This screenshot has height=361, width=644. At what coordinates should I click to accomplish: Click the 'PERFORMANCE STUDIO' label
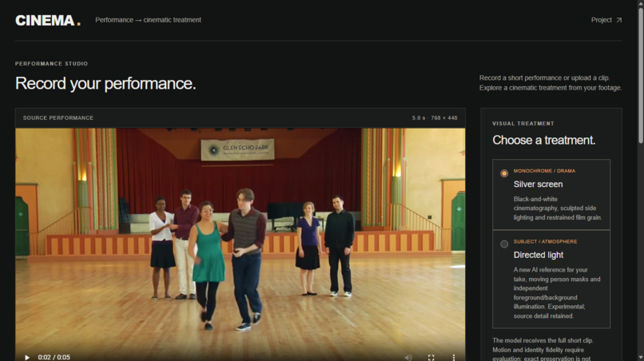51,64
